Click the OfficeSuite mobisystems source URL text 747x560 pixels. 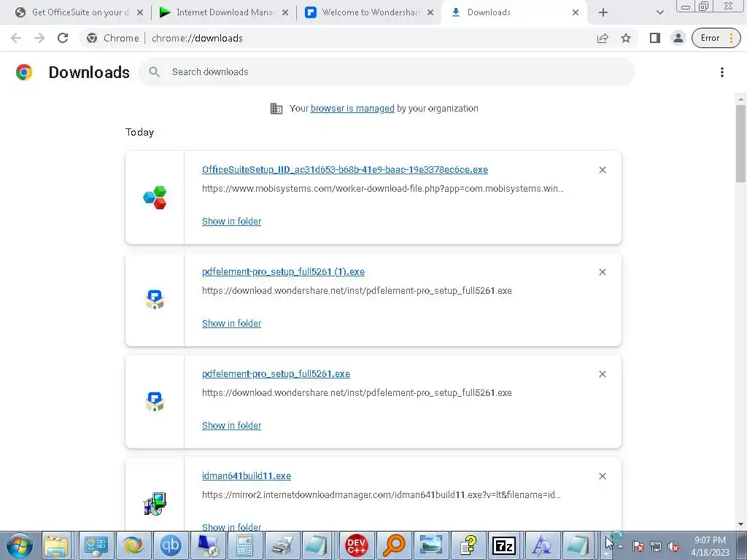382,189
